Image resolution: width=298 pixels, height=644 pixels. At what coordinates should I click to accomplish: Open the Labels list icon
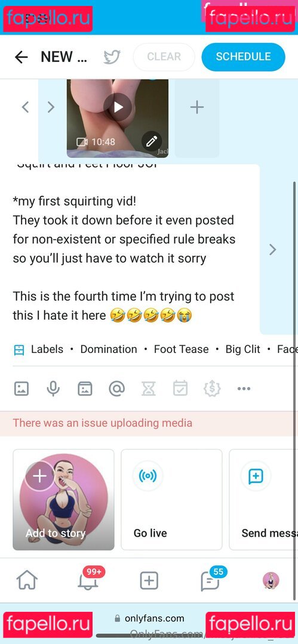(19, 350)
